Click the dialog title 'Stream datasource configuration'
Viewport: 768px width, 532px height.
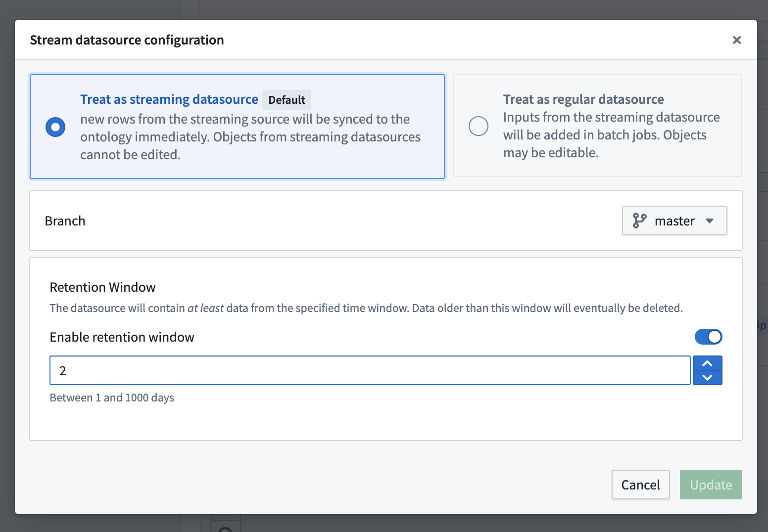click(127, 40)
